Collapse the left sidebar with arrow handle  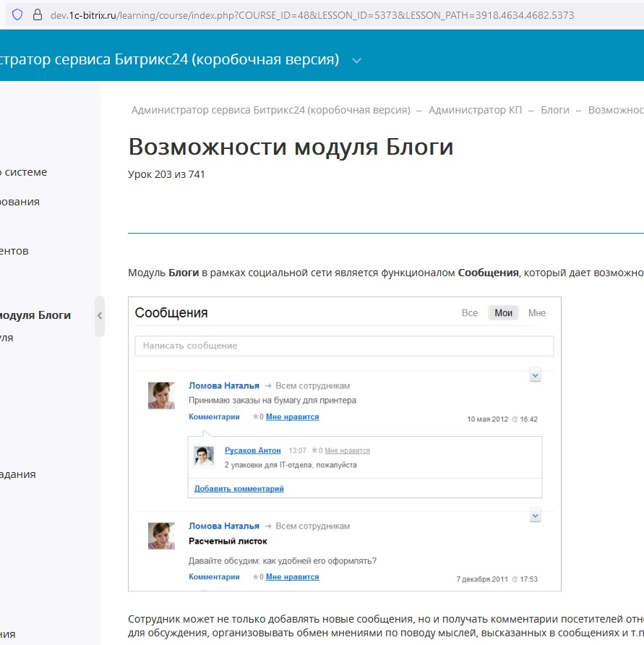[100, 316]
